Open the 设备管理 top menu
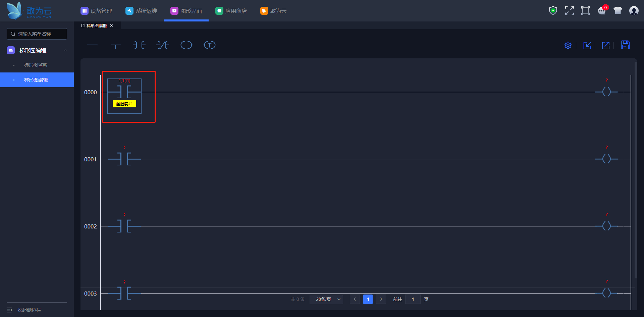The image size is (644, 317). [x=96, y=11]
